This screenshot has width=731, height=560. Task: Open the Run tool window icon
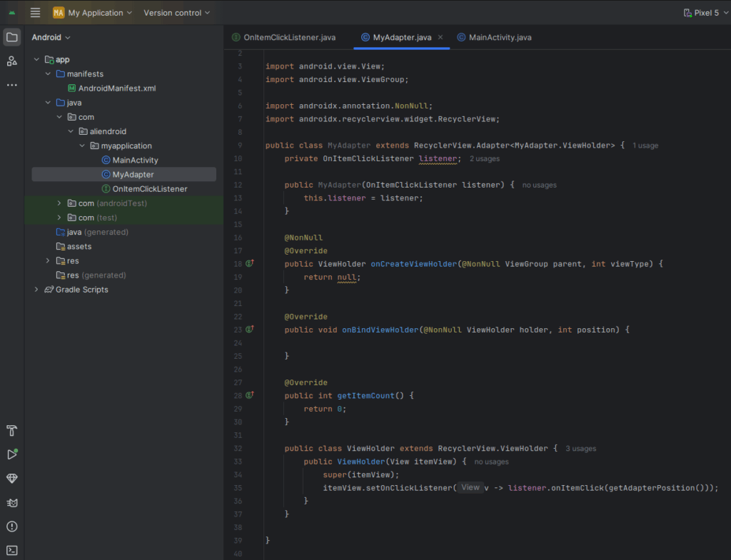(12, 454)
